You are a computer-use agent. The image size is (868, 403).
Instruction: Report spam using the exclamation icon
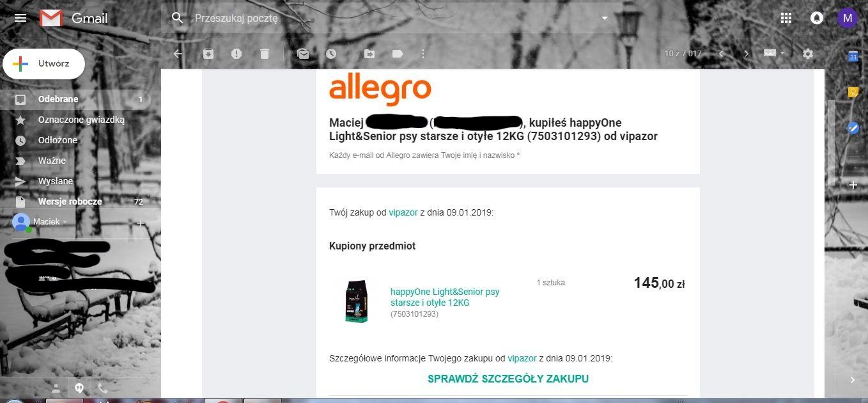(x=236, y=54)
